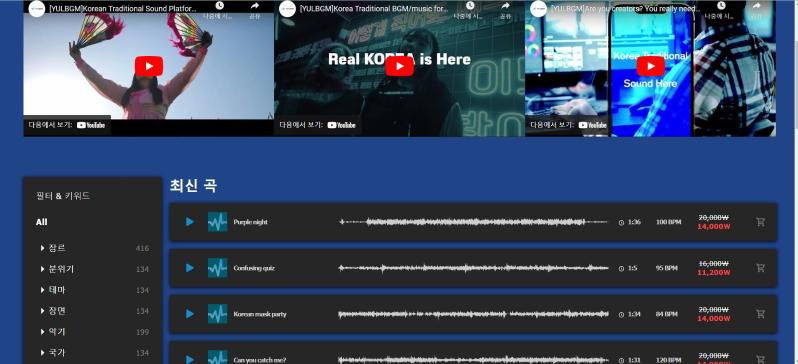Open the Confusing quiz track title
Screen dimensions: 798x364
click(x=254, y=268)
